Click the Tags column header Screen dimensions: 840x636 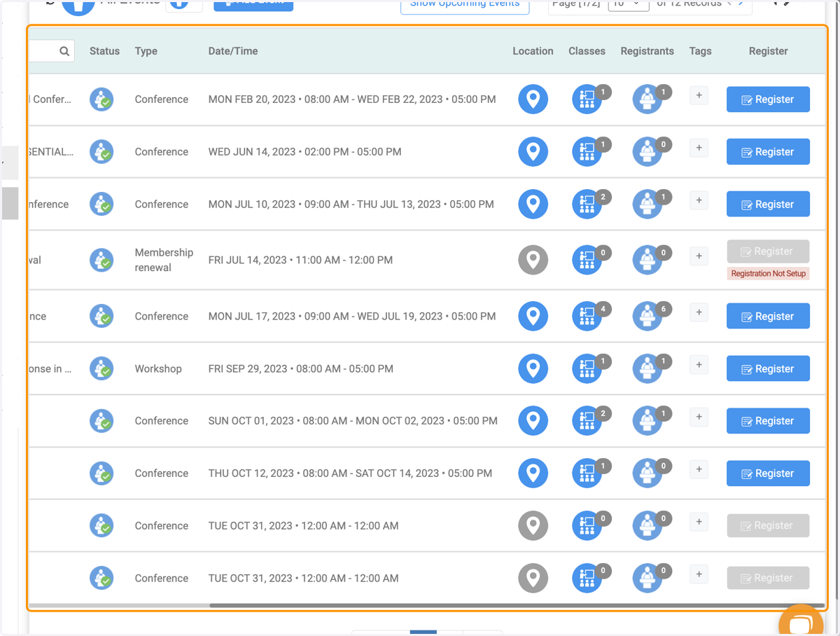[700, 51]
